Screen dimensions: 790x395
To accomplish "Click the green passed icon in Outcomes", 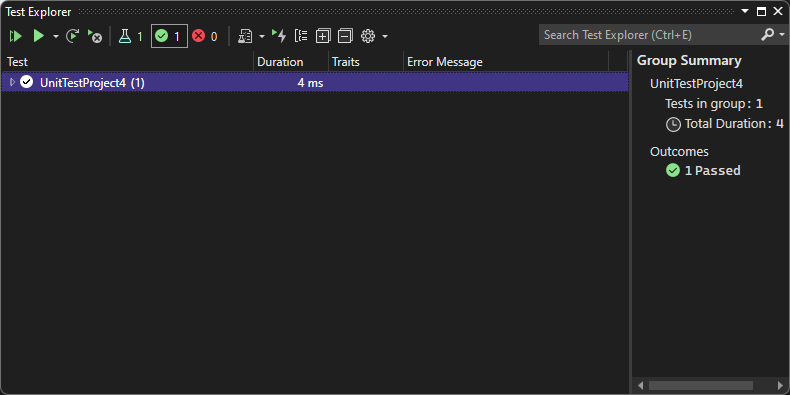I will coord(673,171).
